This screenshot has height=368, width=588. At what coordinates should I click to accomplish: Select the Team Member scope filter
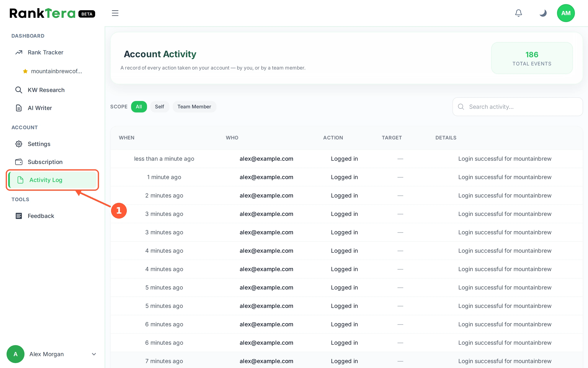(194, 107)
